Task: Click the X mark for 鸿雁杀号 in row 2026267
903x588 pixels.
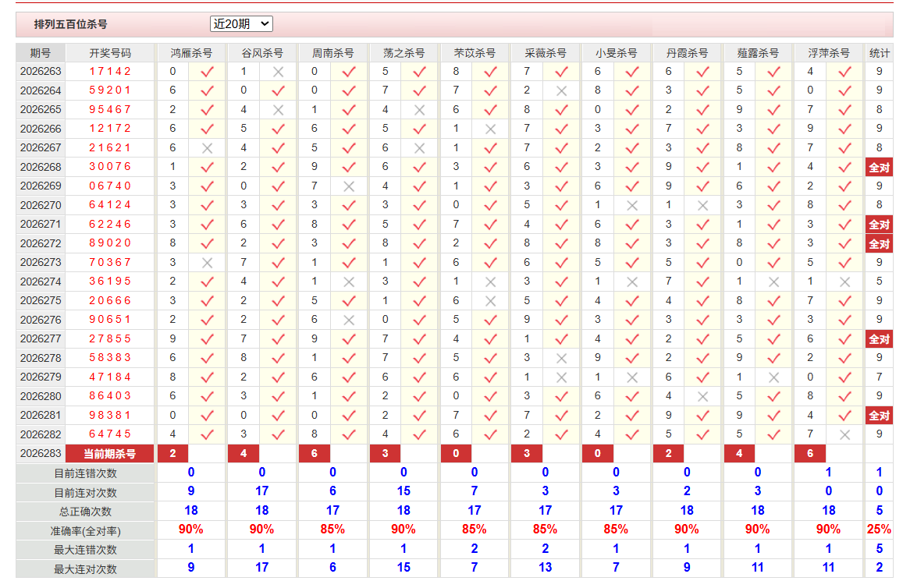Action: click(208, 148)
